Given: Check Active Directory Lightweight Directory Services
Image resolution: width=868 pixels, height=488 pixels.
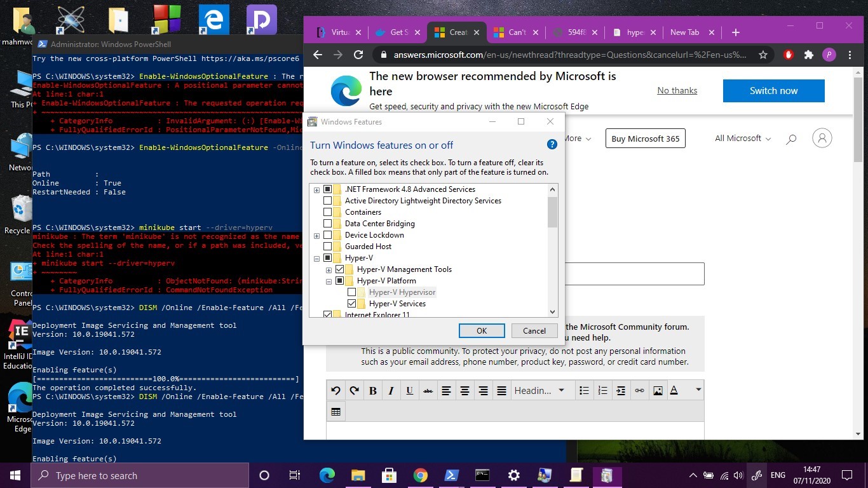Looking at the screenshot, I should point(328,201).
